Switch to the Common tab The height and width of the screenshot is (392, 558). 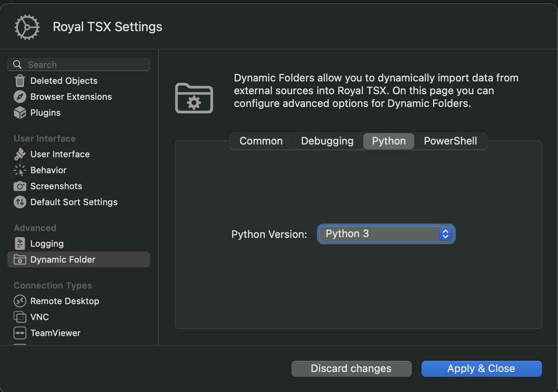261,141
